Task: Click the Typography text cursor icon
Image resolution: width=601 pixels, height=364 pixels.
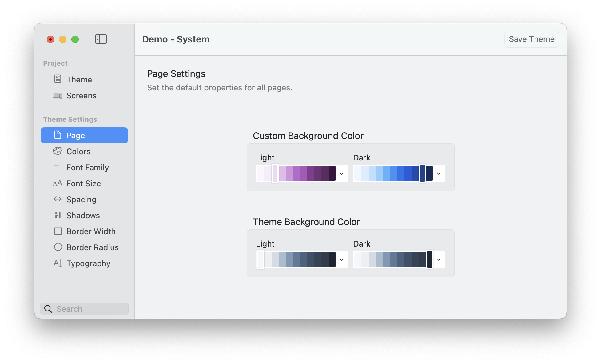Action: [58, 263]
